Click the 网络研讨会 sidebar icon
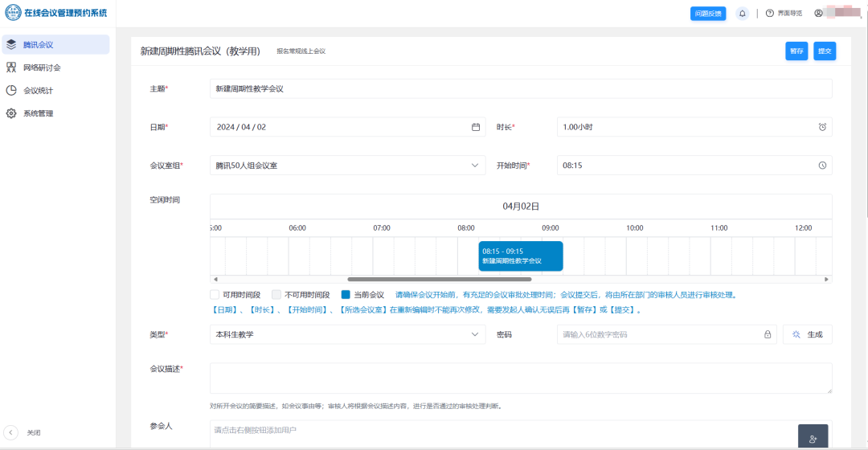Image resolution: width=868 pixels, height=450 pixels. click(11, 67)
